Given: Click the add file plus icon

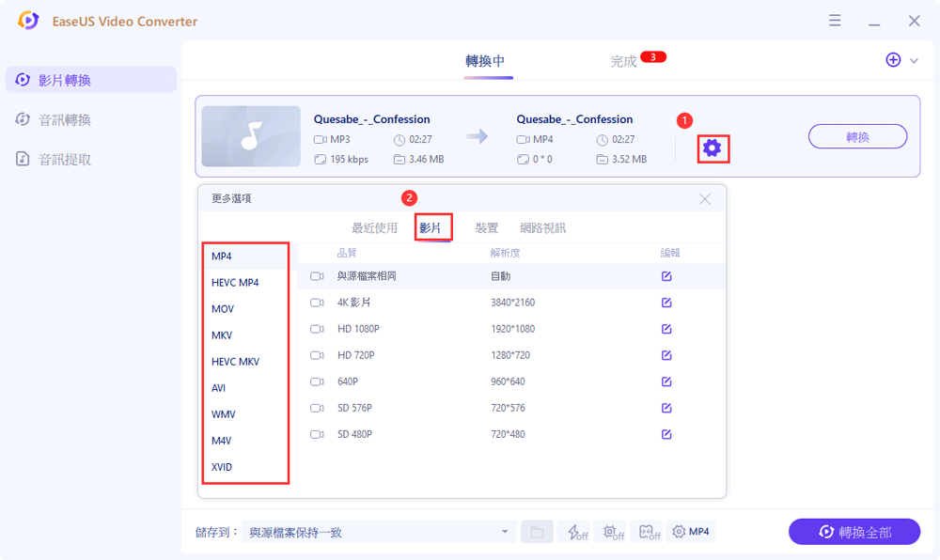Looking at the screenshot, I should (x=893, y=60).
